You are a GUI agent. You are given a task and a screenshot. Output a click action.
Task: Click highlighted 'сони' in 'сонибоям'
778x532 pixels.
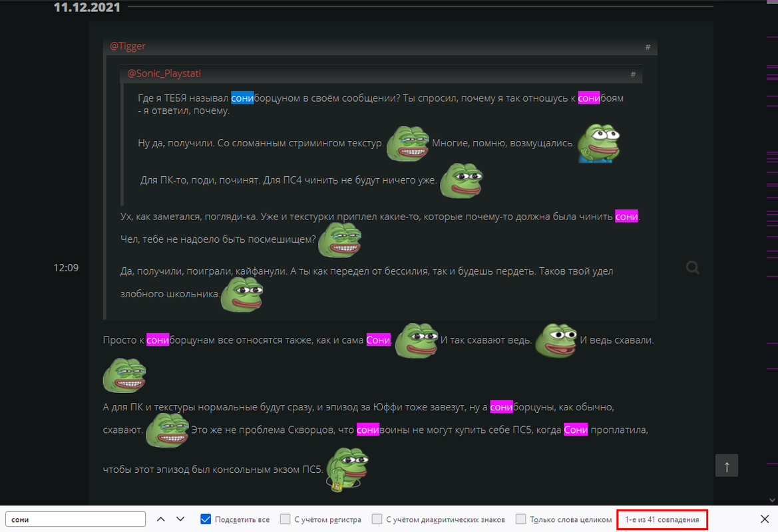(x=588, y=98)
